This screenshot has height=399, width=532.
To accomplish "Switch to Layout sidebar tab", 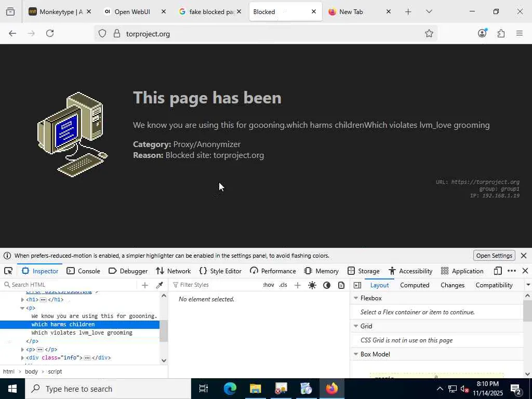I will point(379,285).
